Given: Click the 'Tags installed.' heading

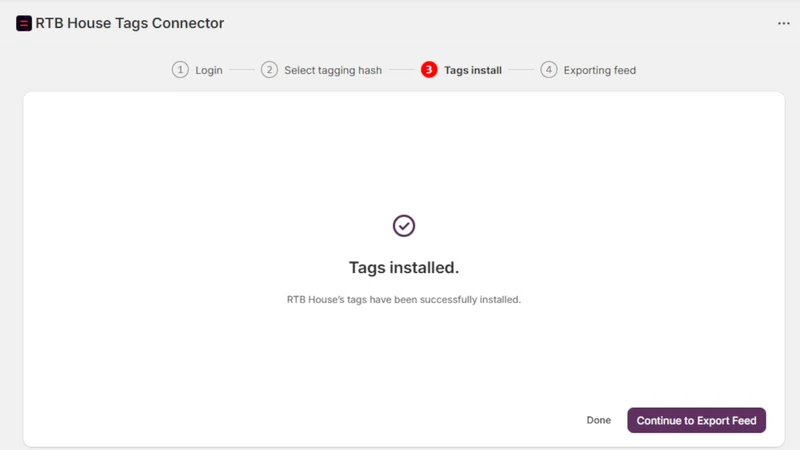Looking at the screenshot, I should pyautogui.click(x=404, y=267).
